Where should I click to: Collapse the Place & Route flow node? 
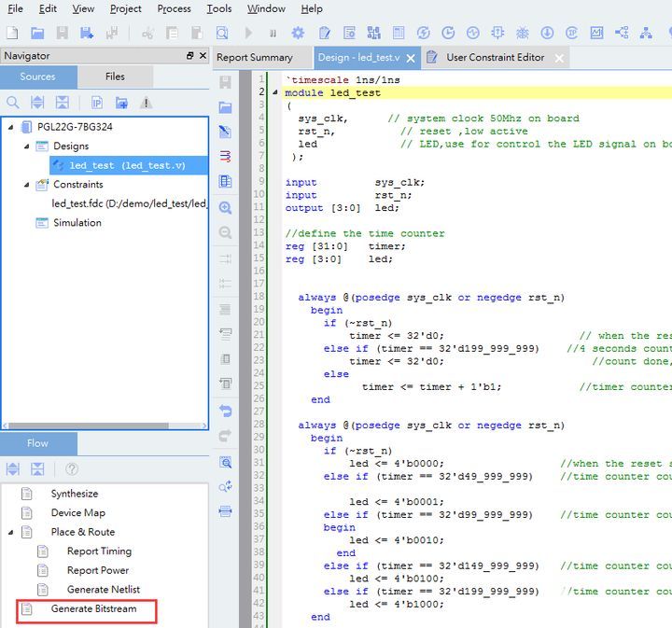pos(10,532)
